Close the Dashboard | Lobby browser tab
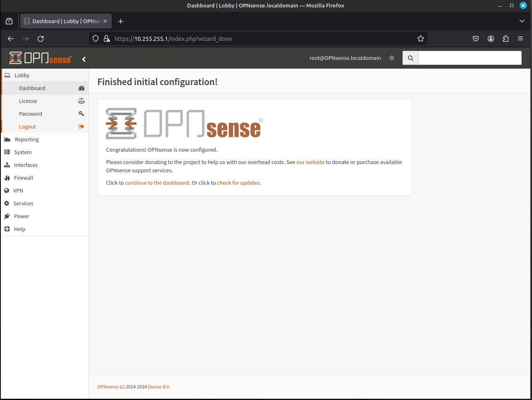 [105, 21]
